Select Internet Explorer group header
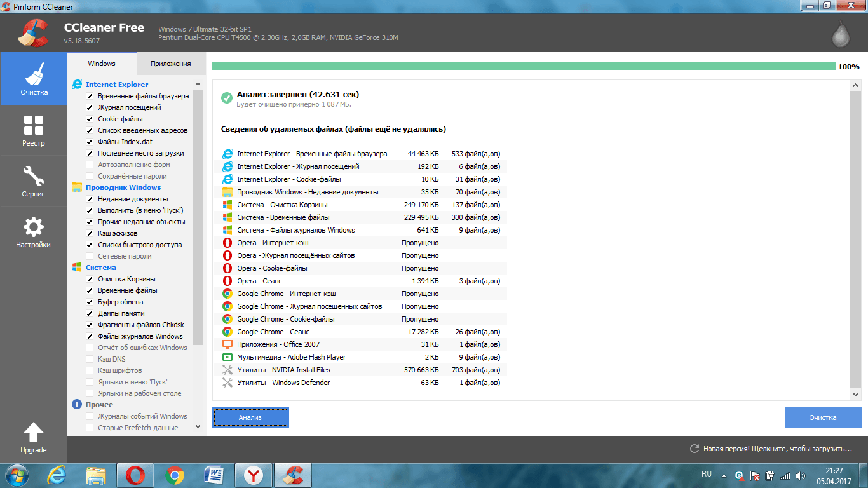 [117, 84]
